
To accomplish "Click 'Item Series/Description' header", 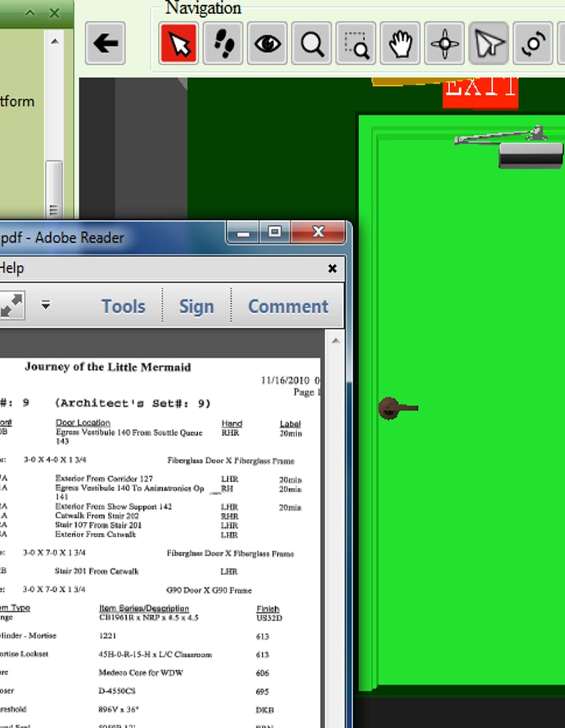I will [x=143, y=608].
